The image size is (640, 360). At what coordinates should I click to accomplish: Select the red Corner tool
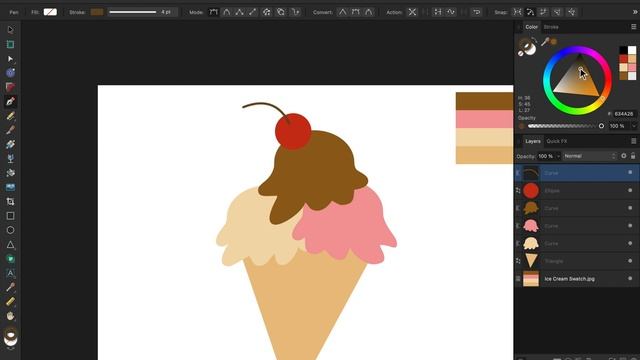click(x=10, y=87)
